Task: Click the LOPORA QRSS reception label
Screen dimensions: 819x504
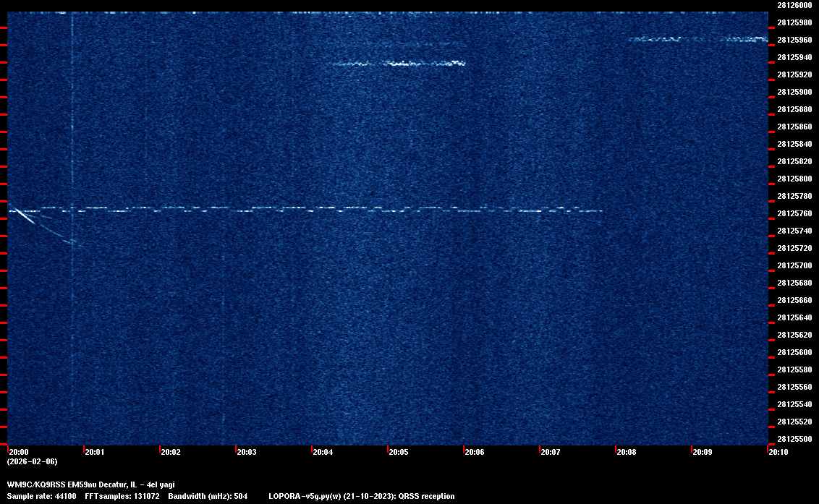Action: tap(362, 496)
